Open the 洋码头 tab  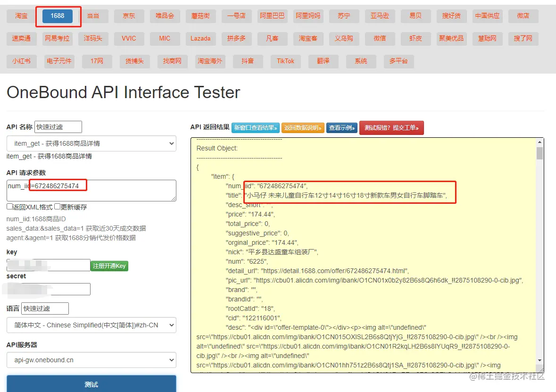coord(93,39)
